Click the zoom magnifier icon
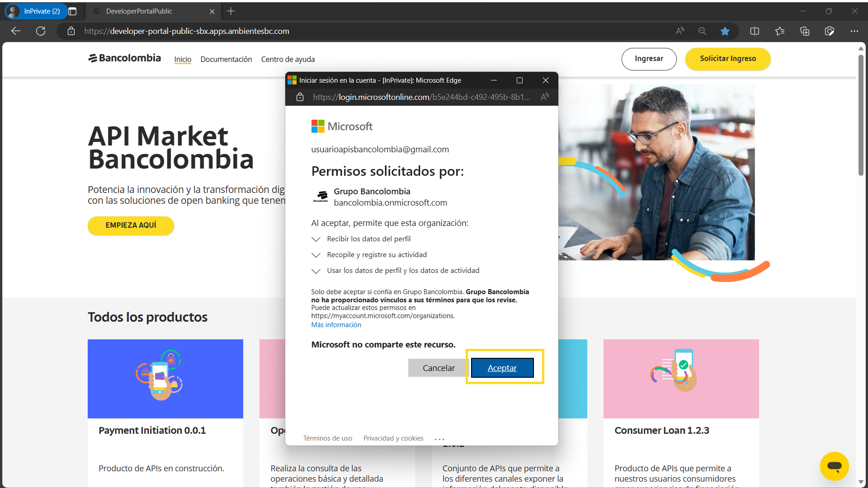Screen dimensions: 868x488 point(702,31)
